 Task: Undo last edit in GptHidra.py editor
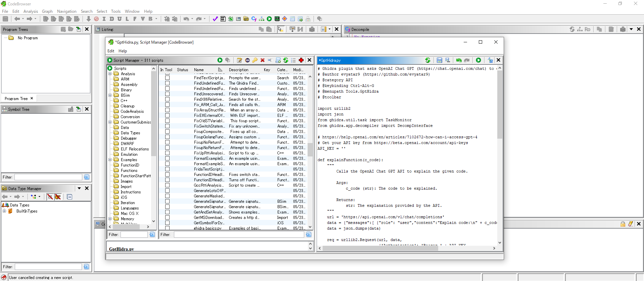click(x=459, y=60)
